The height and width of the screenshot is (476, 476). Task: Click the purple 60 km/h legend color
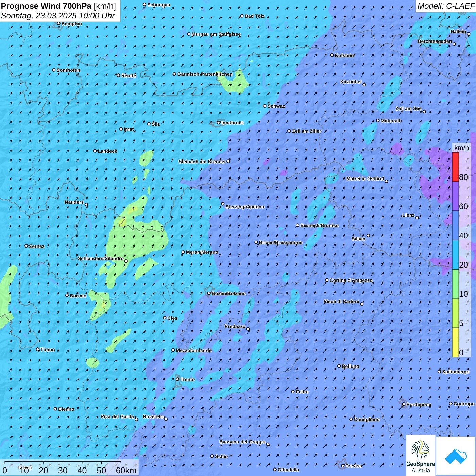455,196
